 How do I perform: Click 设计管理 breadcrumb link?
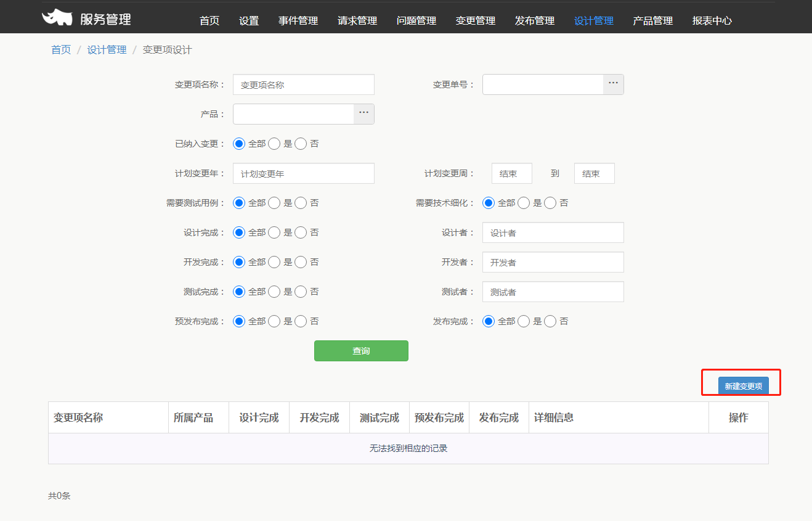[107, 50]
